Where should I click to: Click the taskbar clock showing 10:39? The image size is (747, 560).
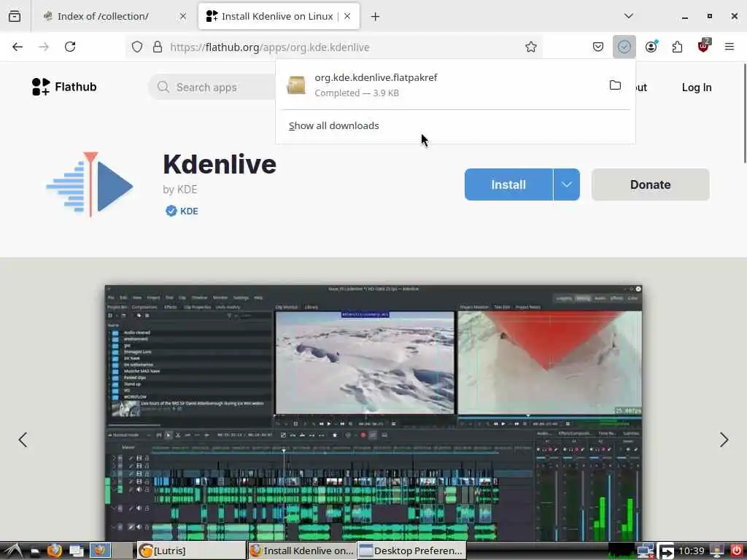point(692,551)
